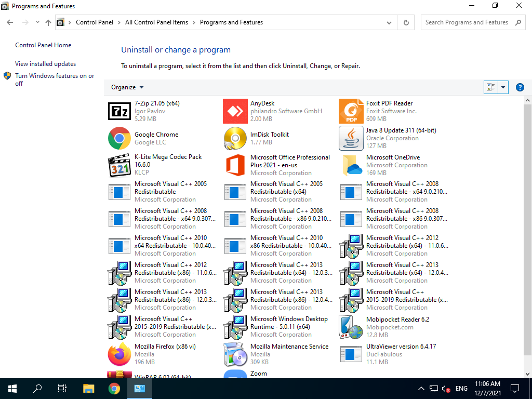Click the refresh button in address bar
532x399 pixels.
pos(406,22)
